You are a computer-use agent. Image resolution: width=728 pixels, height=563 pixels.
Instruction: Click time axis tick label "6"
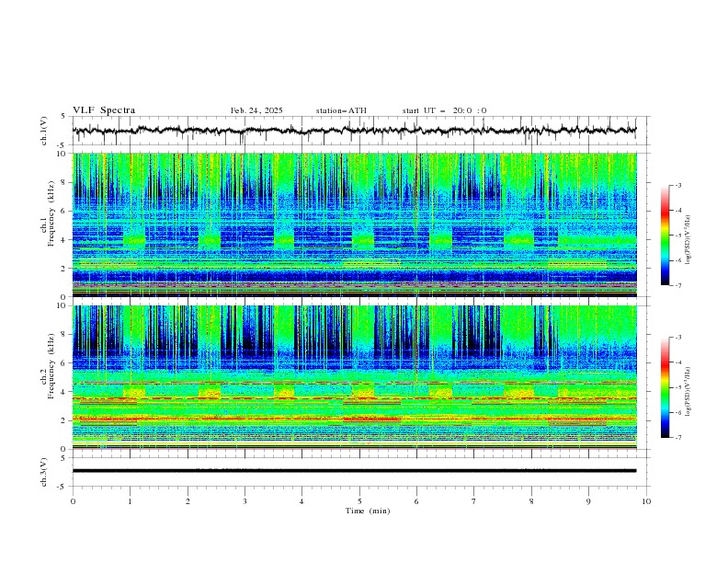tap(416, 501)
